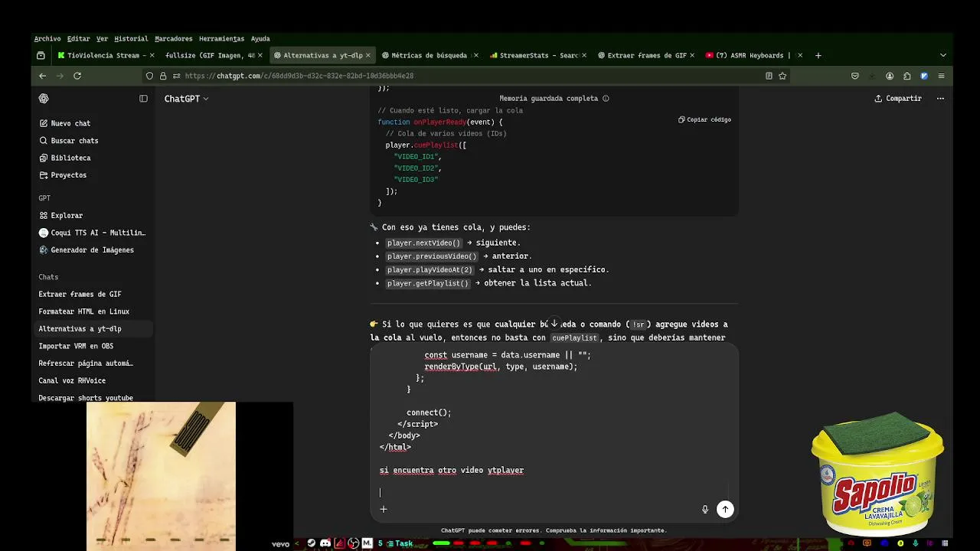
Task: Click the GPT section header
Action: tap(44, 198)
